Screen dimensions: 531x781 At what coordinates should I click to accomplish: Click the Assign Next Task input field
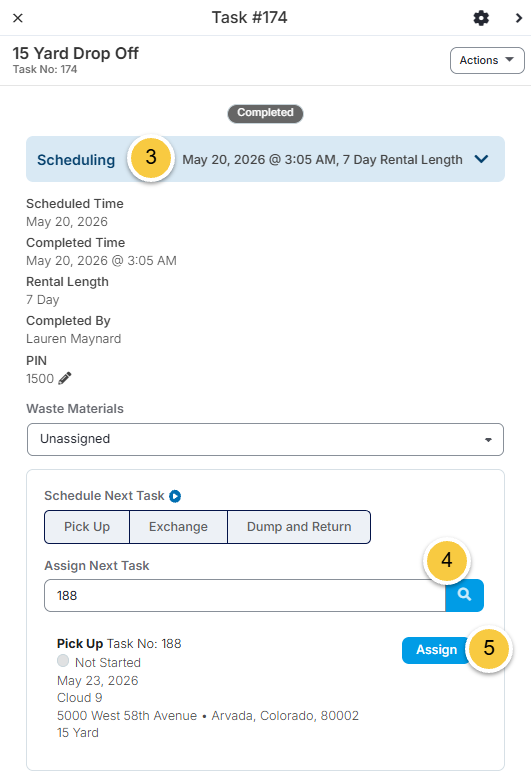245,595
